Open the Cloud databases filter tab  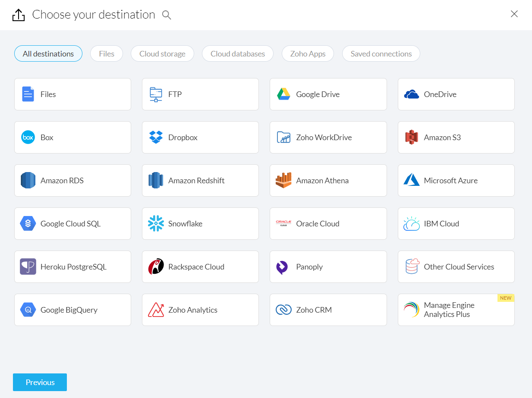coord(237,54)
